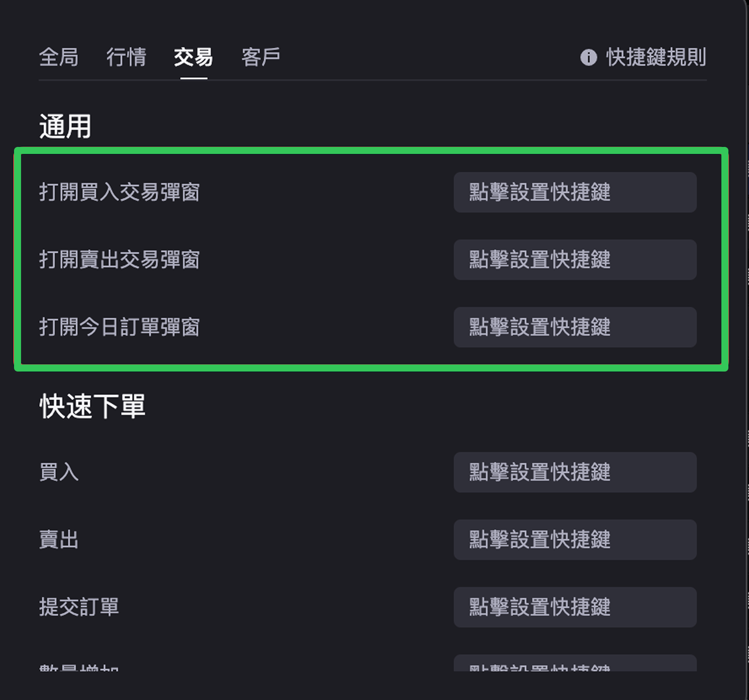Click the 買入 label under 快速下單
The width and height of the screenshot is (749, 700).
click(59, 472)
